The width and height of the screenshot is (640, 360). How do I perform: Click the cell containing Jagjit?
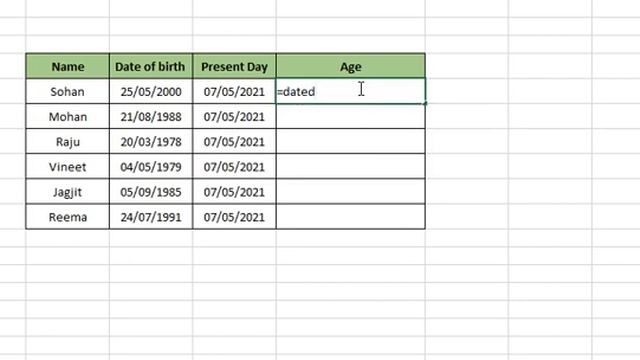68,191
